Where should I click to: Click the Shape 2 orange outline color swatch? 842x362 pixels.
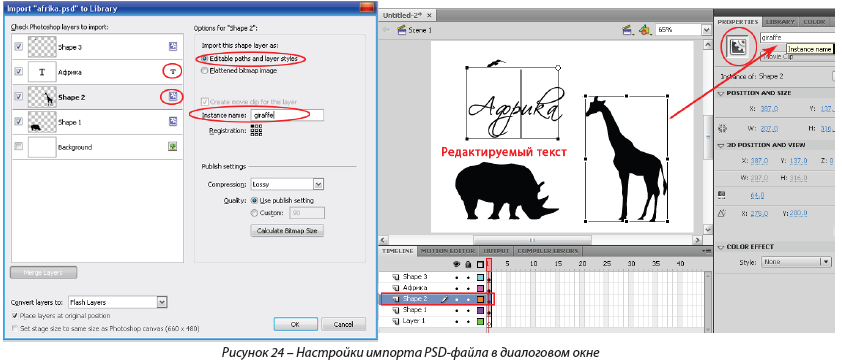pyautogui.click(x=480, y=299)
